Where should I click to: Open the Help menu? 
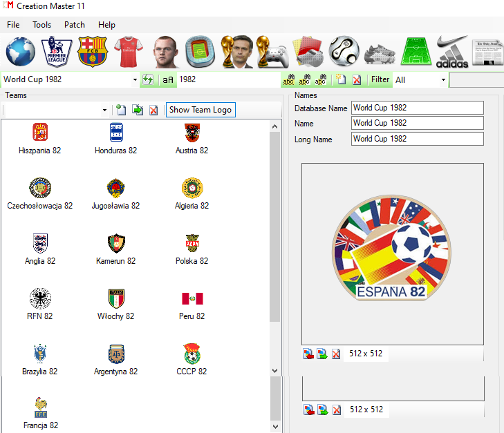click(106, 25)
